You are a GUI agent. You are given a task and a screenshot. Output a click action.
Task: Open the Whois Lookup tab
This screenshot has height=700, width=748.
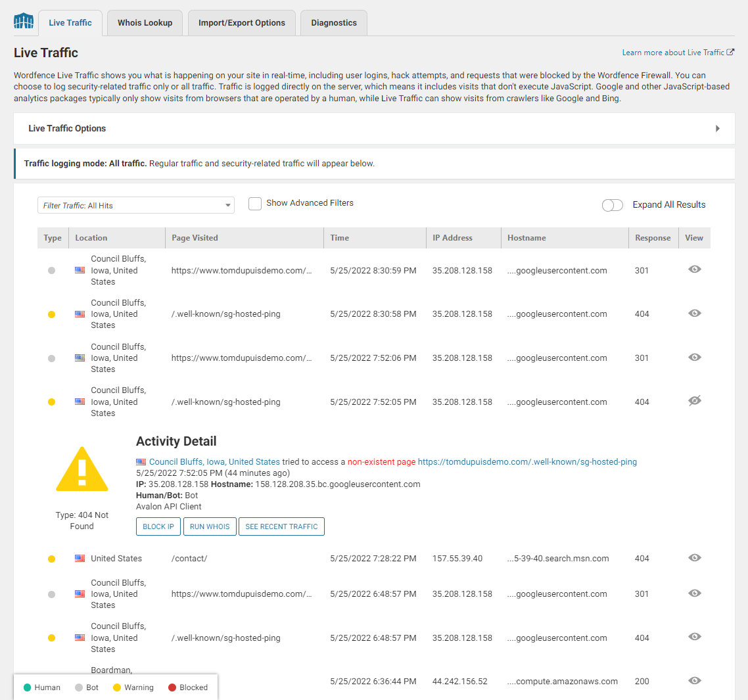pyautogui.click(x=145, y=23)
